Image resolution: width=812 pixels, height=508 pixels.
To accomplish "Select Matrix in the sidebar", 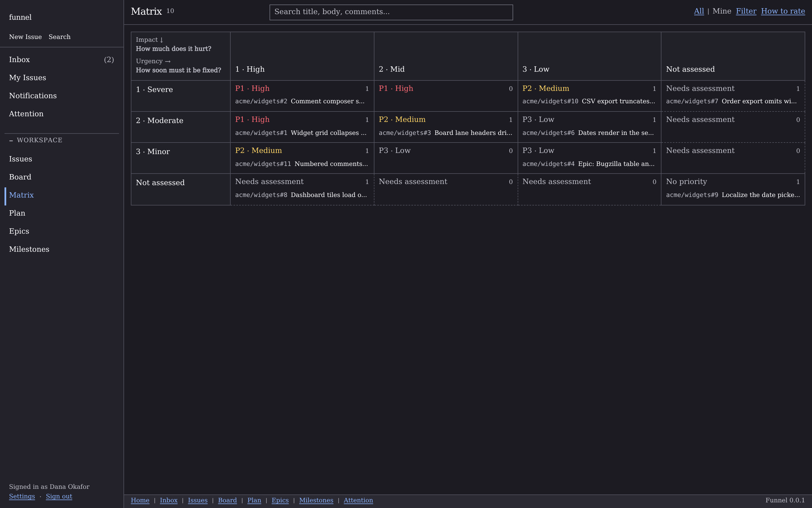I will 61,195.
